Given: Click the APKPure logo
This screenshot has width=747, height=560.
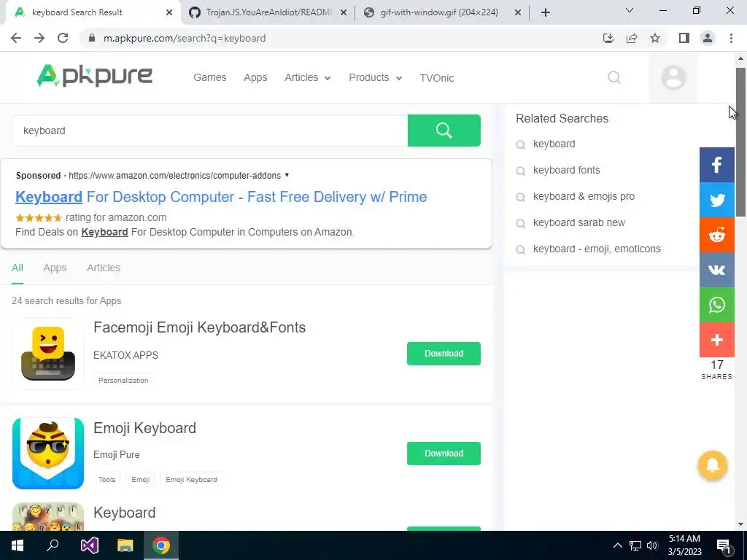Looking at the screenshot, I should coord(94,76).
